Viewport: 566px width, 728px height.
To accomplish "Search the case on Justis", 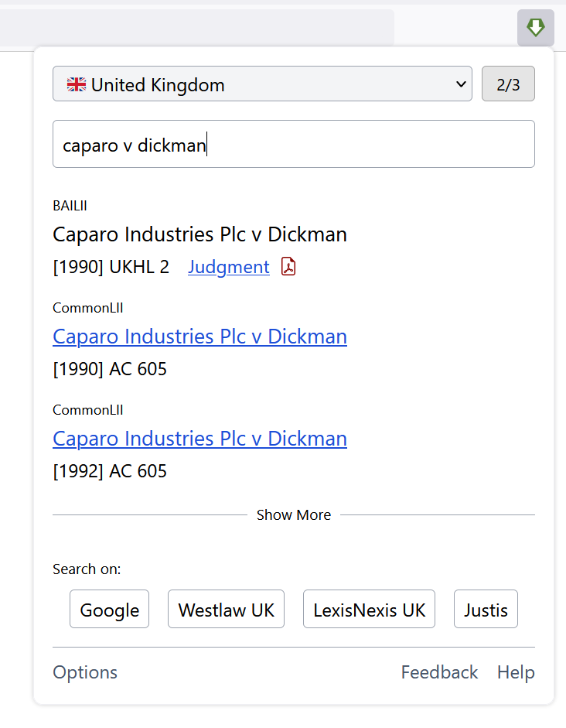I will pos(486,609).
